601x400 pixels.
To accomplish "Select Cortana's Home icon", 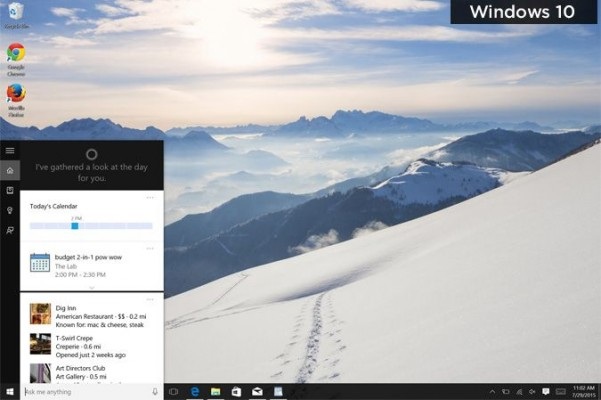I will (10, 170).
